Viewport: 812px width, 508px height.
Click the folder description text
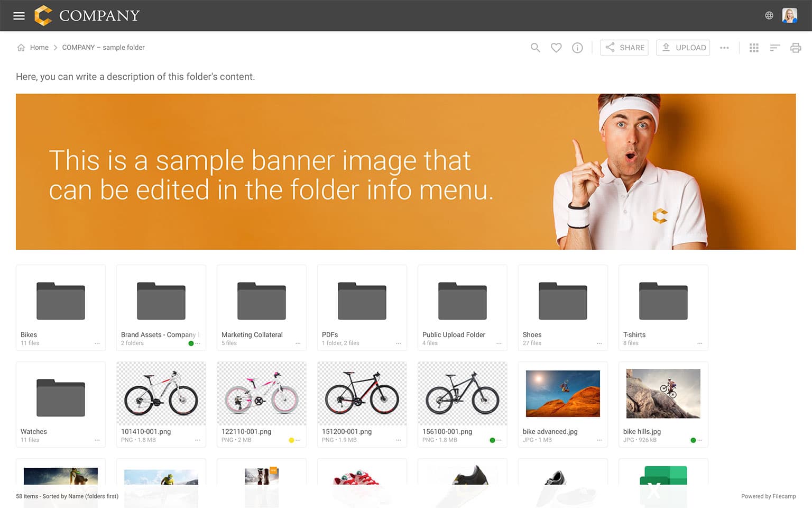135,77
